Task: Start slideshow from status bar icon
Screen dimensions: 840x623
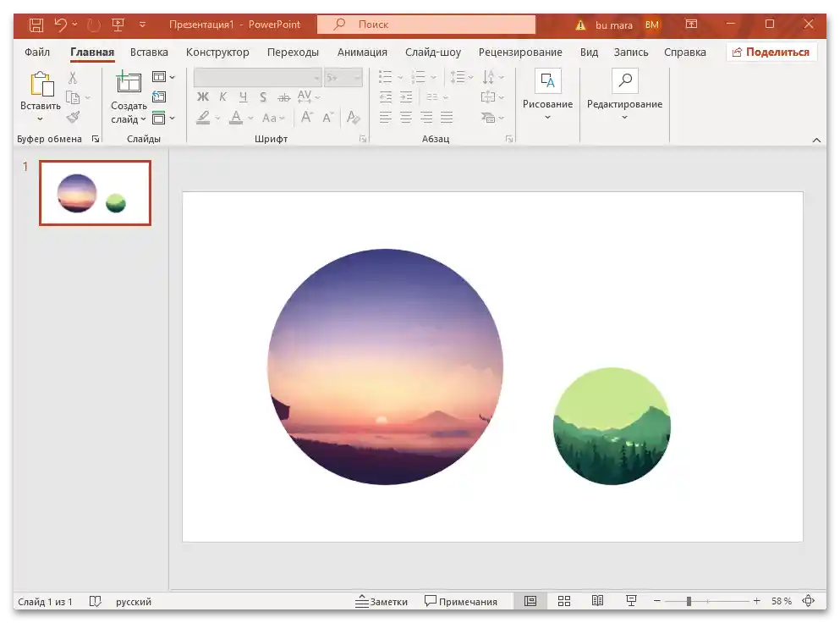Action: click(631, 601)
